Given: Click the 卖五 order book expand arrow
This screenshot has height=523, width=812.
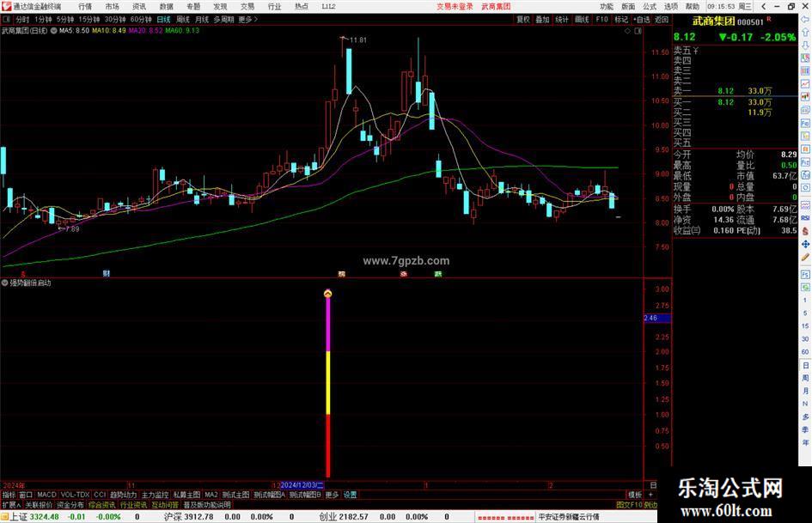Looking at the screenshot, I should click(695, 51).
